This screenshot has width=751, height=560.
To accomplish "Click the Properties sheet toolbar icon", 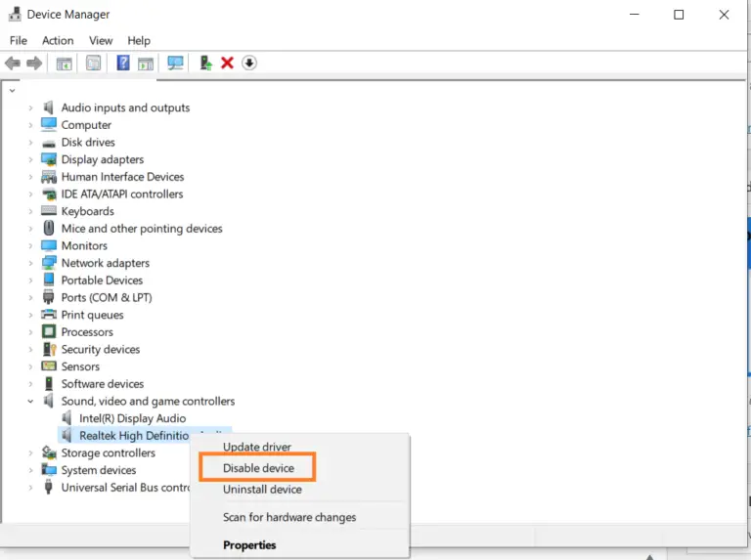I will (x=94, y=64).
